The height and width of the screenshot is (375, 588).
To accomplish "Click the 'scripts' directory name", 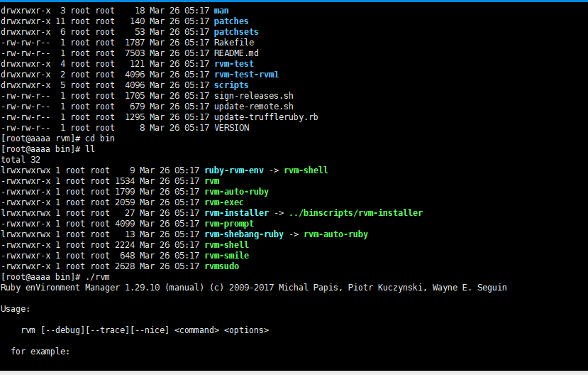I will (231, 85).
